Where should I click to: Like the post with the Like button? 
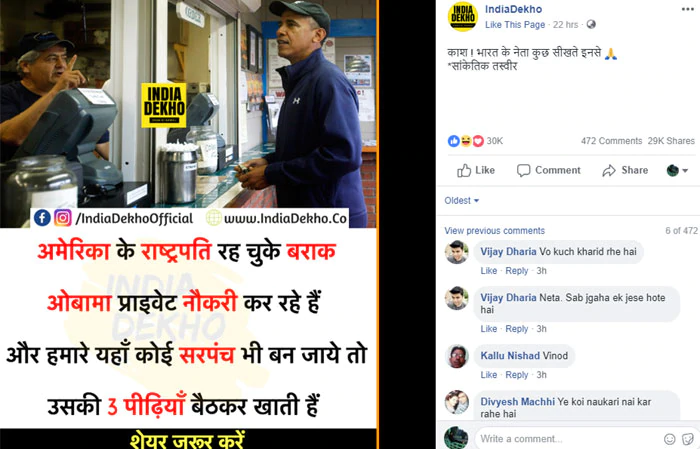click(x=476, y=170)
